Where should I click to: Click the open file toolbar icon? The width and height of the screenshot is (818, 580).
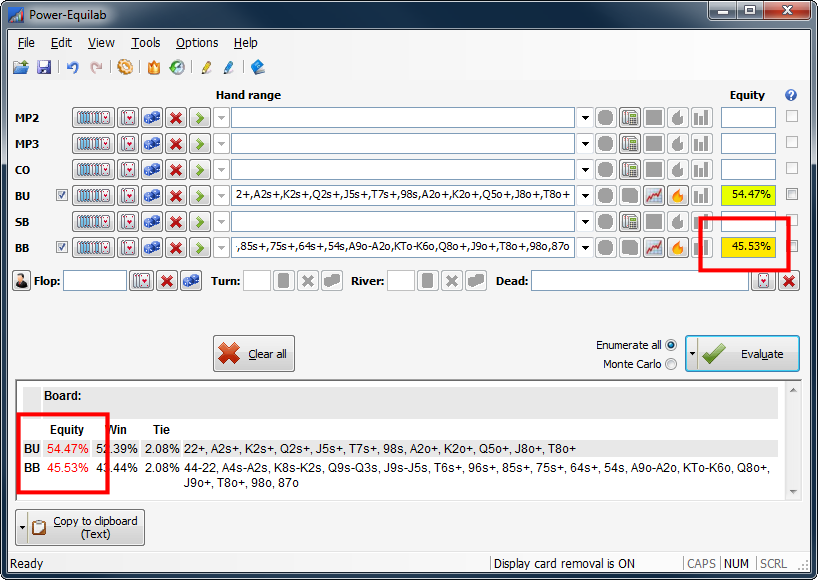21,67
